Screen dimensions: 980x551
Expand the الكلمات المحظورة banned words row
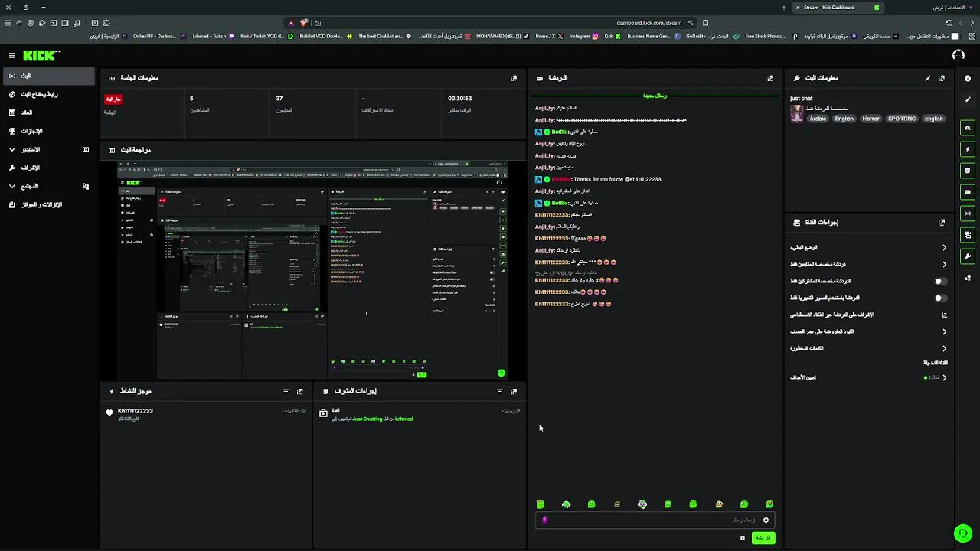(869, 348)
